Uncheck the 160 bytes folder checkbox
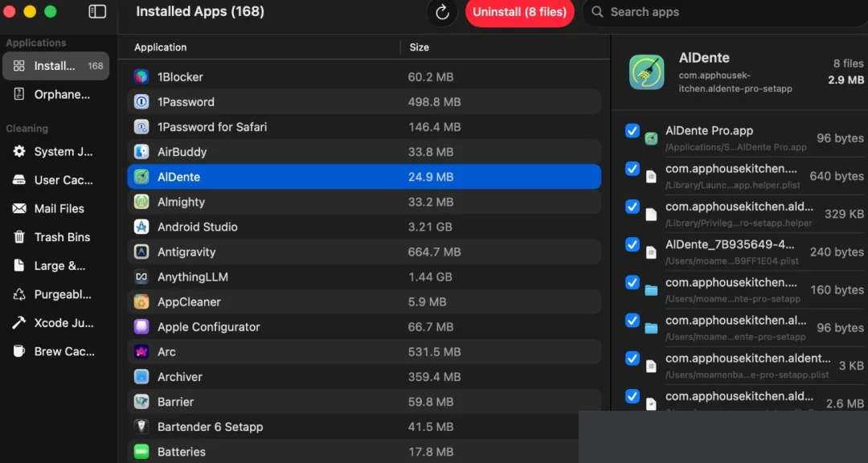868x463 pixels. coord(633,282)
